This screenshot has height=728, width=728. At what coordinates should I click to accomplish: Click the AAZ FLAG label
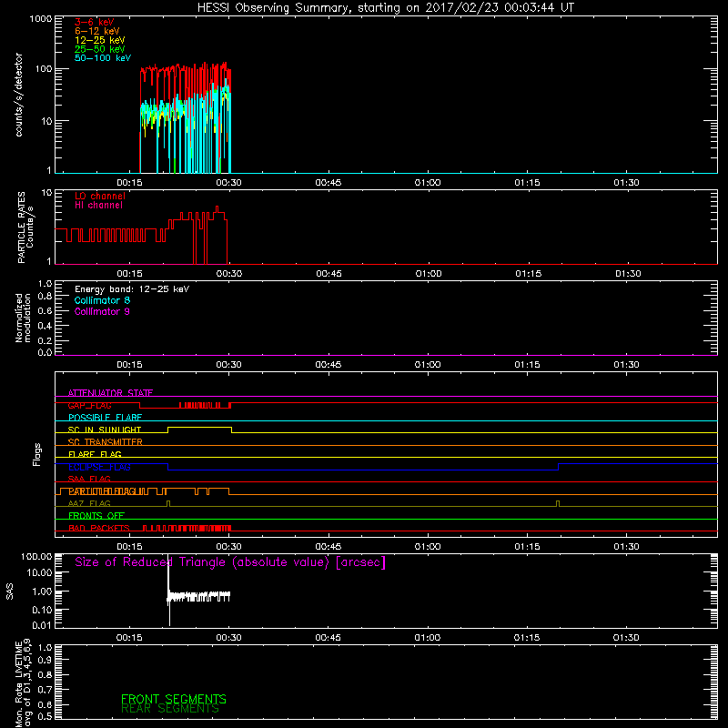(x=89, y=503)
